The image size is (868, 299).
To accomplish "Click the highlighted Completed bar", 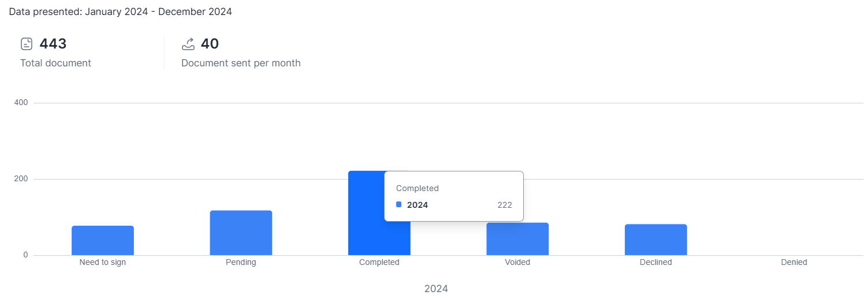I will point(366,213).
